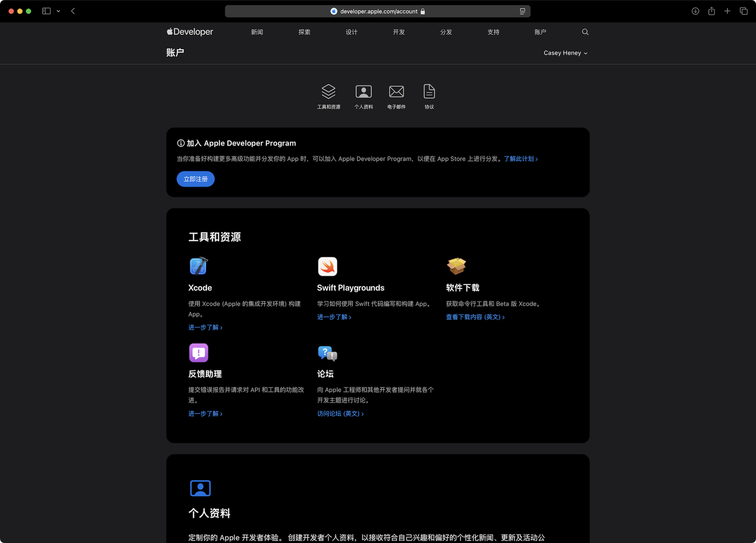The width and height of the screenshot is (756, 543).
Task: Follow the 了解此计划 link
Action: 520,159
